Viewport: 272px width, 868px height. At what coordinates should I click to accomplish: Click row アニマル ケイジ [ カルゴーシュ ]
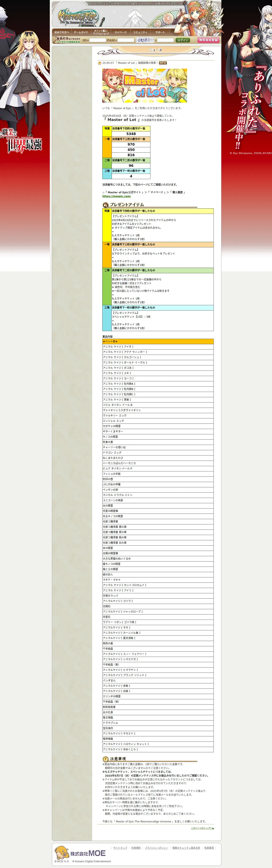click(x=158, y=357)
